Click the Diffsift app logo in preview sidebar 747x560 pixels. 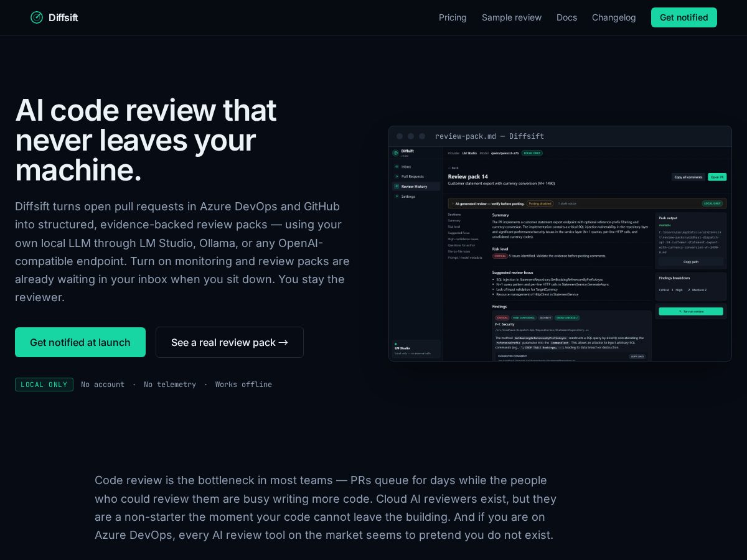pos(395,152)
